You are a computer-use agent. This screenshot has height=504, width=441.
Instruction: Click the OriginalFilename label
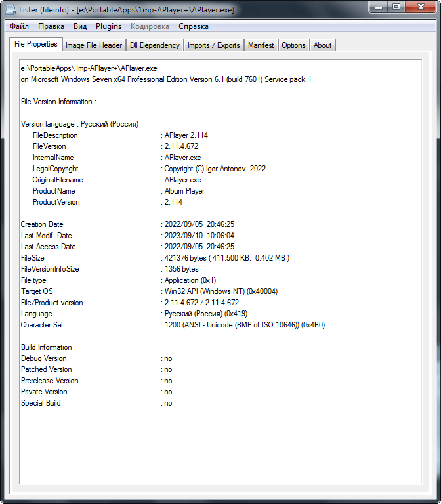point(58,180)
